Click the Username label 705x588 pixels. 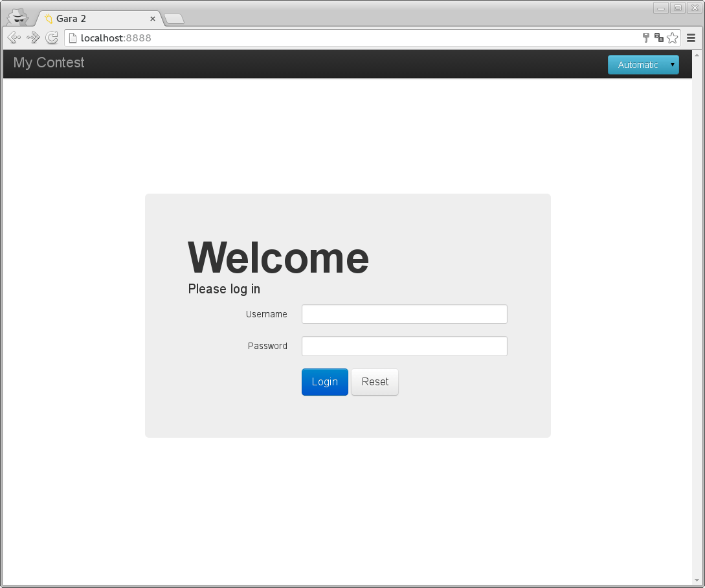point(266,314)
